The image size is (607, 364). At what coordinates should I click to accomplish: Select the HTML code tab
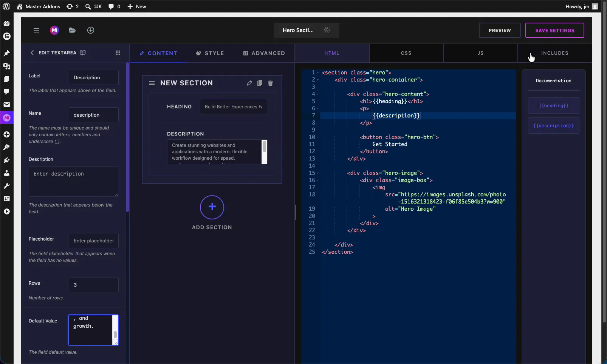click(x=332, y=53)
